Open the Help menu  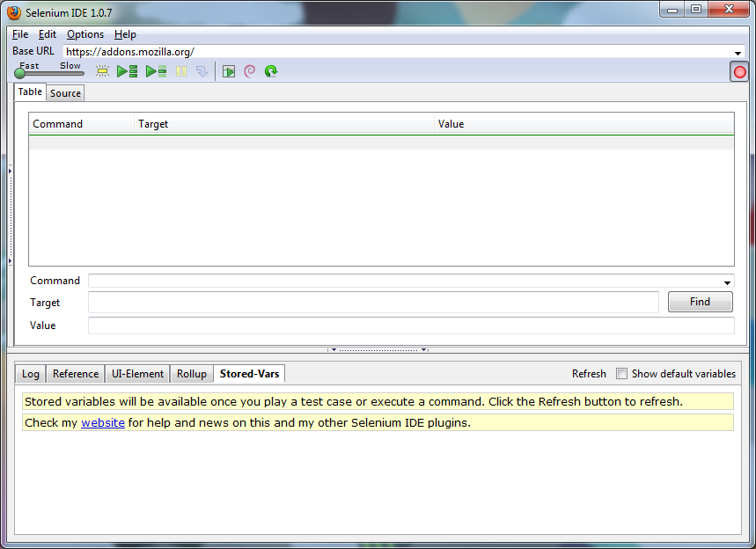pyautogui.click(x=125, y=34)
